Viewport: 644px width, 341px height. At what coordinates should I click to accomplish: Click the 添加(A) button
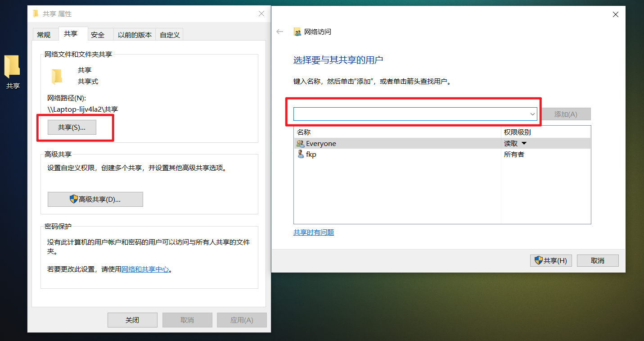[566, 114]
